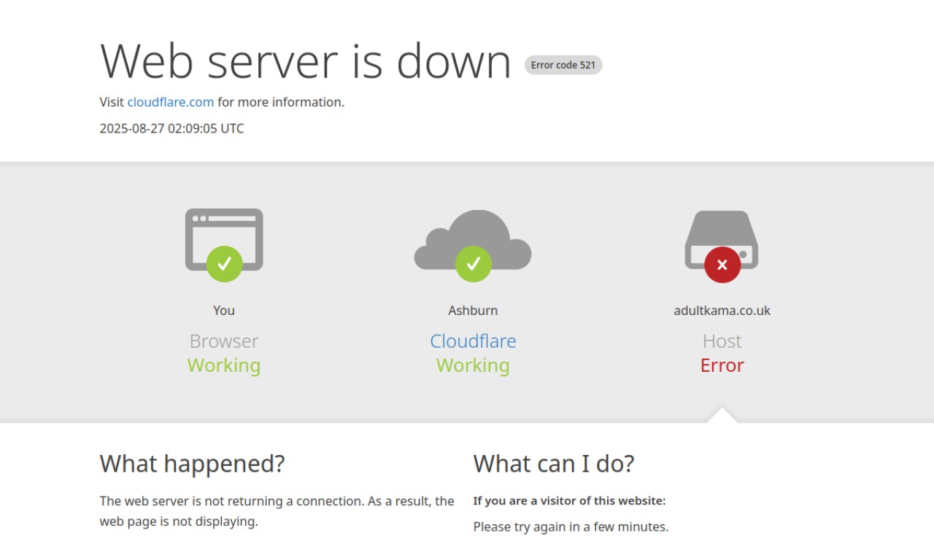Click the What can I do? heading
934x560 pixels.
coord(554,464)
